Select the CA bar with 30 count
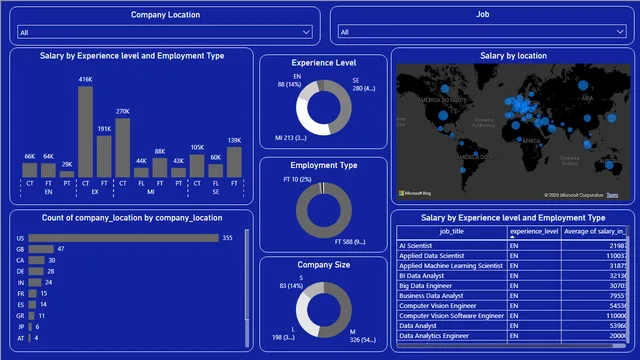This screenshot has width=640, height=360. pyautogui.click(x=36, y=260)
